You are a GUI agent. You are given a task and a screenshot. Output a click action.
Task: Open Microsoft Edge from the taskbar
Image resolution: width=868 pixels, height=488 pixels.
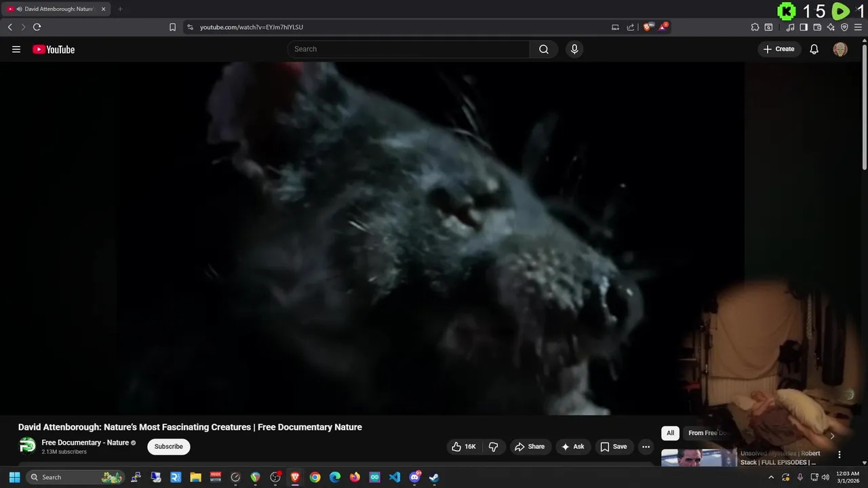click(335, 477)
